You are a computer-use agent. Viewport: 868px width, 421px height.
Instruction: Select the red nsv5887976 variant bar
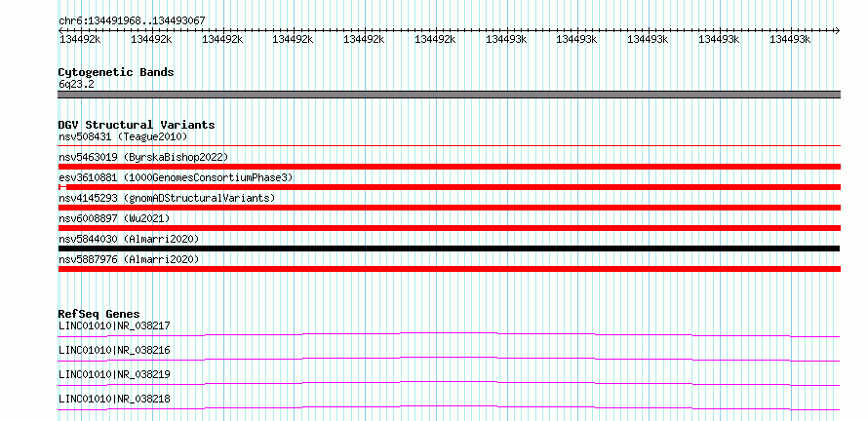[449, 269]
